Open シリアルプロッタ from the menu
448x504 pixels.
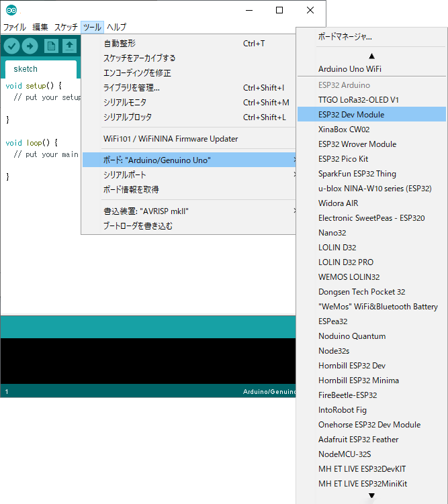point(189,117)
